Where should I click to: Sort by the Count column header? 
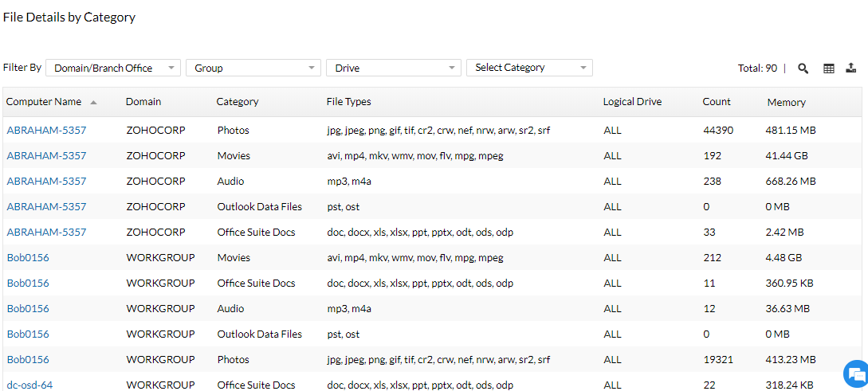point(717,101)
